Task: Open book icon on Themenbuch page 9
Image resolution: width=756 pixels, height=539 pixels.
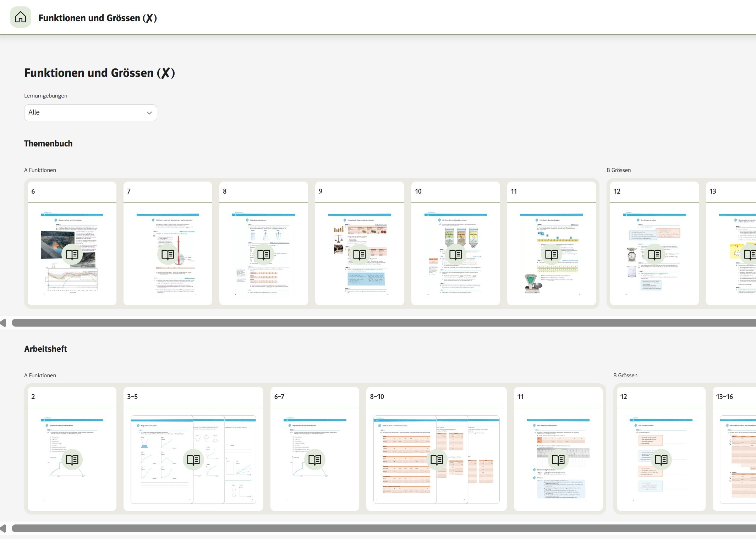Action: (360, 254)
